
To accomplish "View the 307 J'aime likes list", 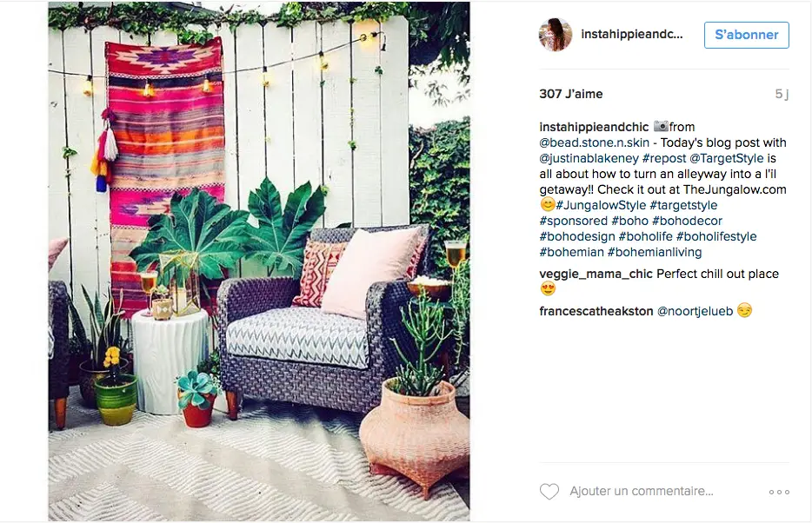I will [x=570, y=94].
